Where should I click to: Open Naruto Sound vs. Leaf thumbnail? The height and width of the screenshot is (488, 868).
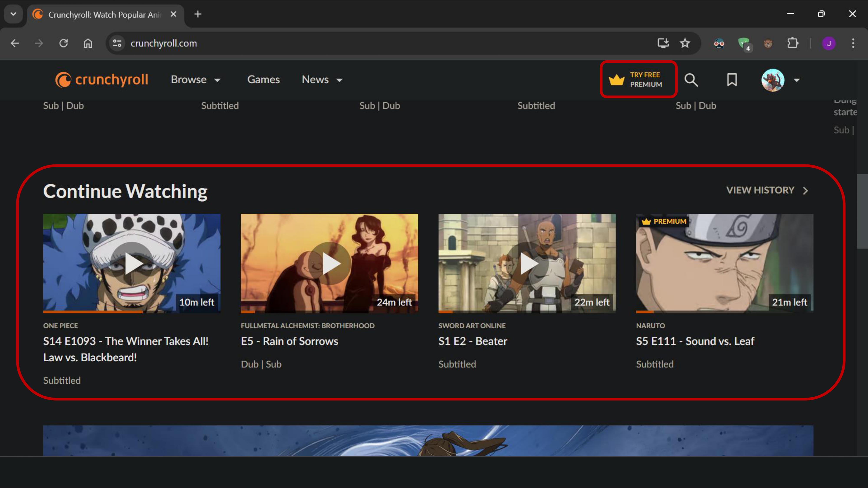click(x=725, y=263)
